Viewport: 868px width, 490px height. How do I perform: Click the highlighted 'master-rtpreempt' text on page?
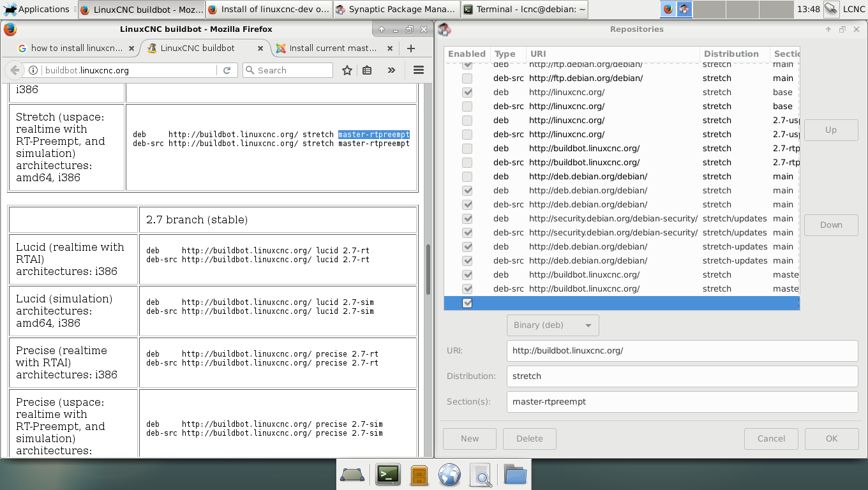[x=374, y=135]
